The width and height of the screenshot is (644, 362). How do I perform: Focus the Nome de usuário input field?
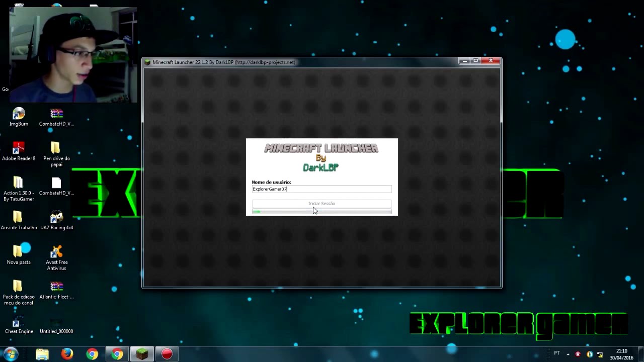321,189
